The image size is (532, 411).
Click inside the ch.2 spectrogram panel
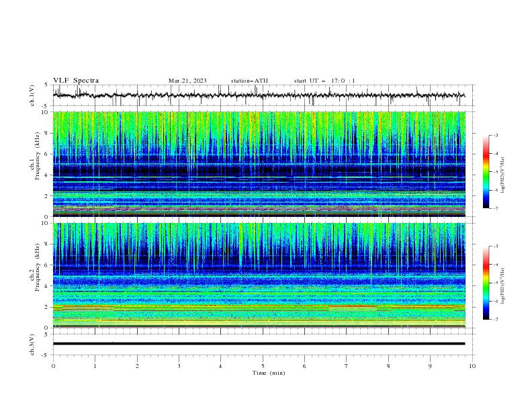[x=259, y=275]
